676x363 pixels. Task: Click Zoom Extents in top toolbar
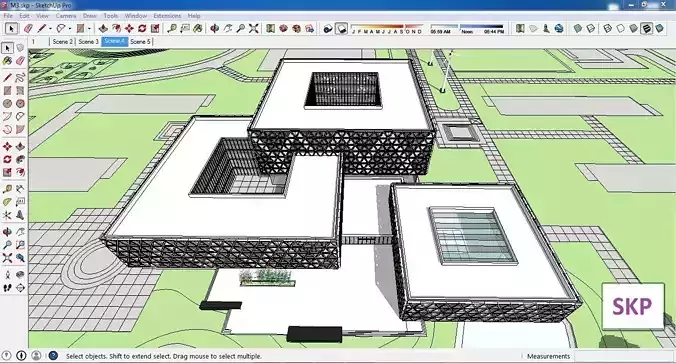click(254, 29)
